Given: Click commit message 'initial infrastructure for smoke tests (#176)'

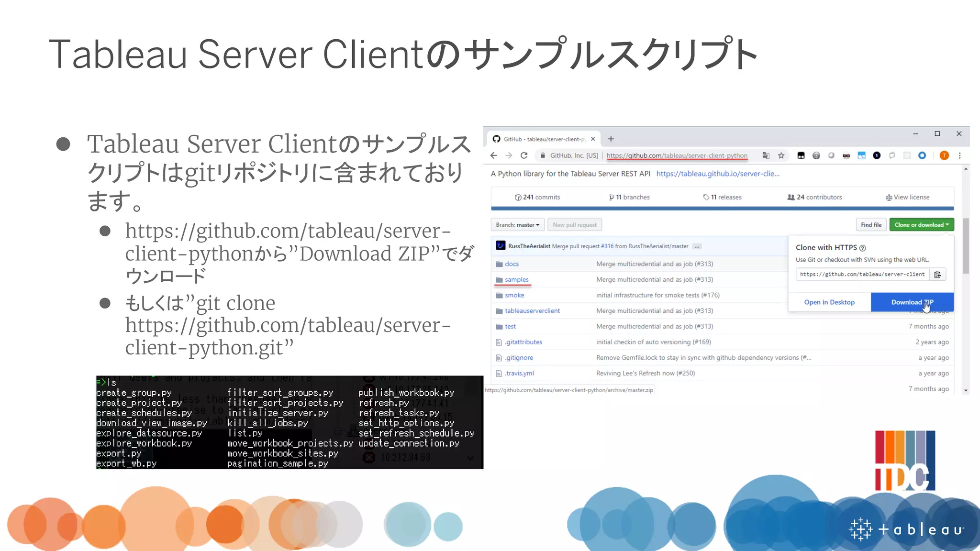Looking at the screenshot, I should [658, 295].
